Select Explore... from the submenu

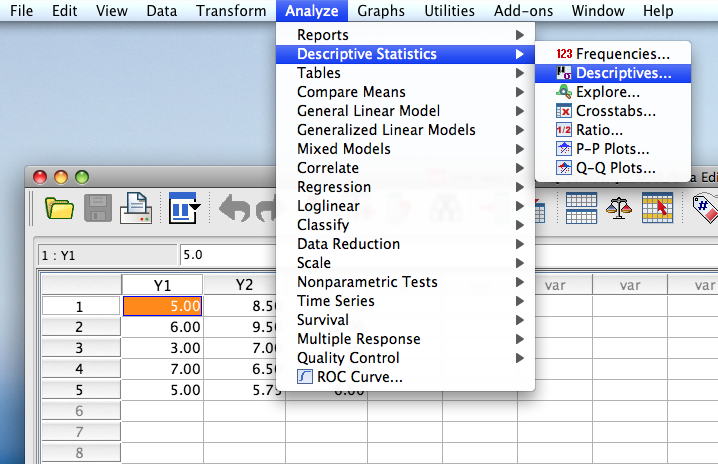[x=613, y=92]
